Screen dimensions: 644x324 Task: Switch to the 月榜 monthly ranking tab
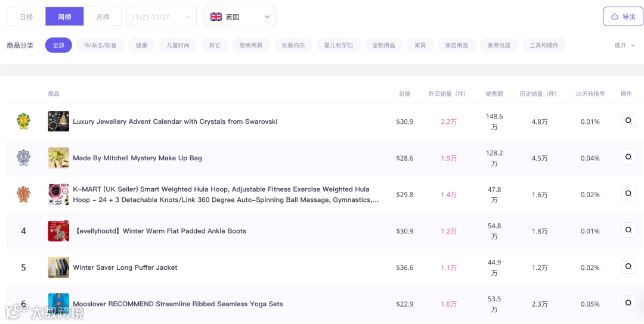(x=103, y=17)
